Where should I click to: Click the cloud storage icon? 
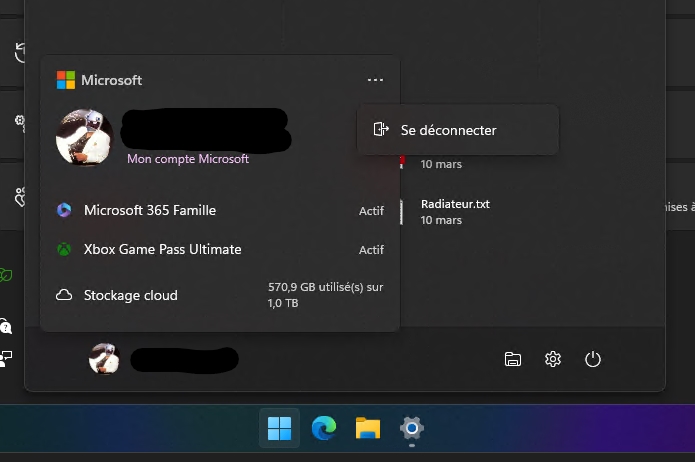(x=64, y=295)
